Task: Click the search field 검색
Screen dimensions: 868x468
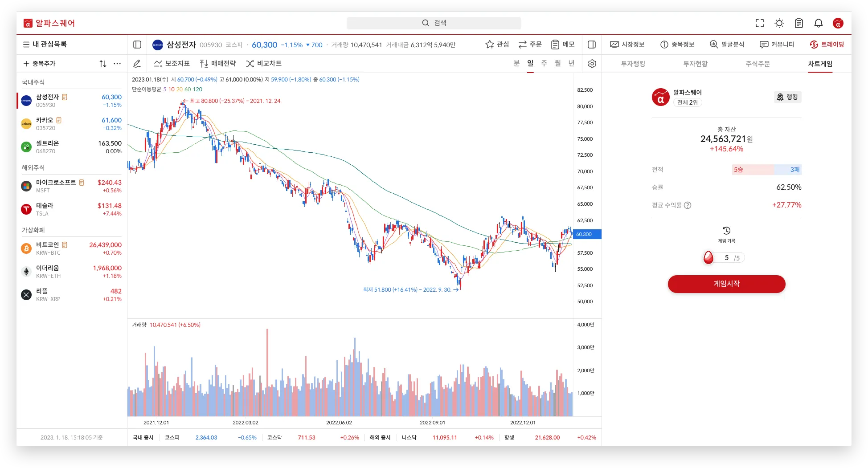Action: (434, 23)
